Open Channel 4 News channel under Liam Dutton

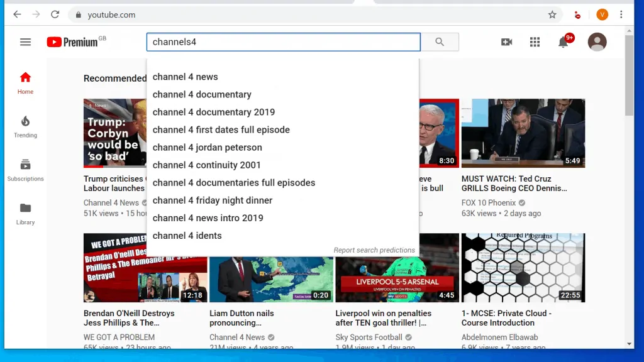(x=237, y=337)
